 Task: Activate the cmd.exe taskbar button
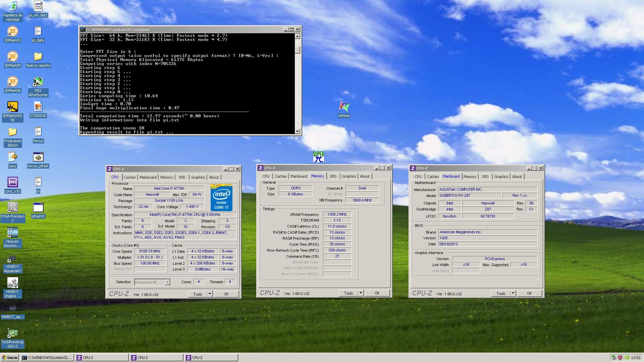(47, 358)
